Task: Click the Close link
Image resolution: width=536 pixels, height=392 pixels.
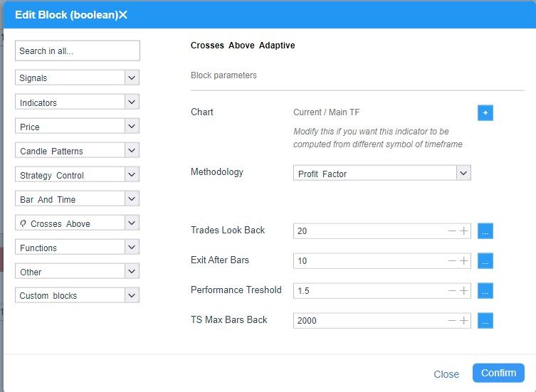Action: [446, 374]
